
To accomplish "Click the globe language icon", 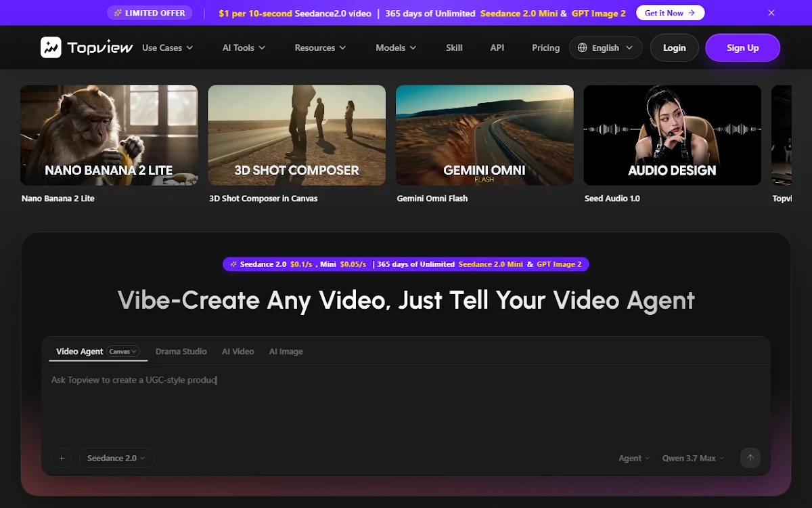I will [x=583, y=47].
